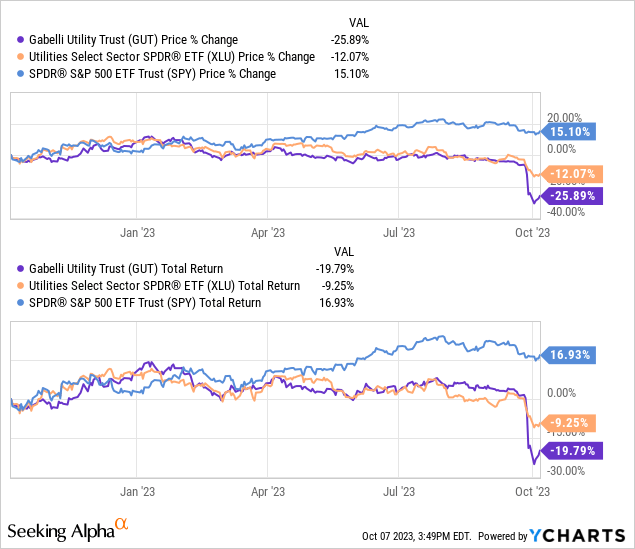
Task: Click the Seeking Alpha alpha symbol
Action: 121,523
